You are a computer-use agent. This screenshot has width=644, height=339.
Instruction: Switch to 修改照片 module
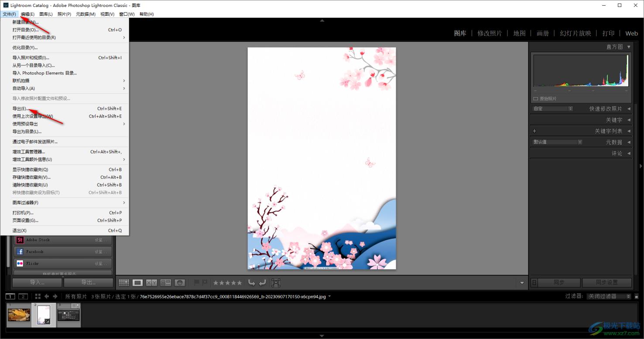[490, 33]
